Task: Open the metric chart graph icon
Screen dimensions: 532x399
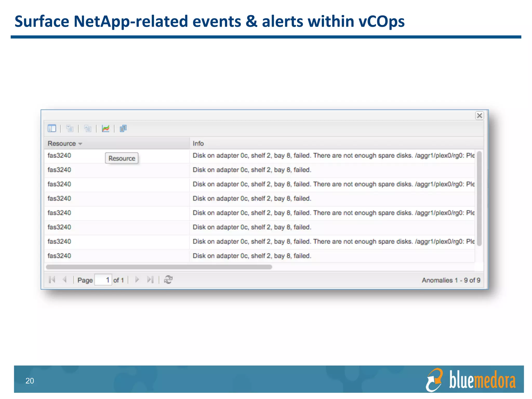Action: [x=105, y=128]
